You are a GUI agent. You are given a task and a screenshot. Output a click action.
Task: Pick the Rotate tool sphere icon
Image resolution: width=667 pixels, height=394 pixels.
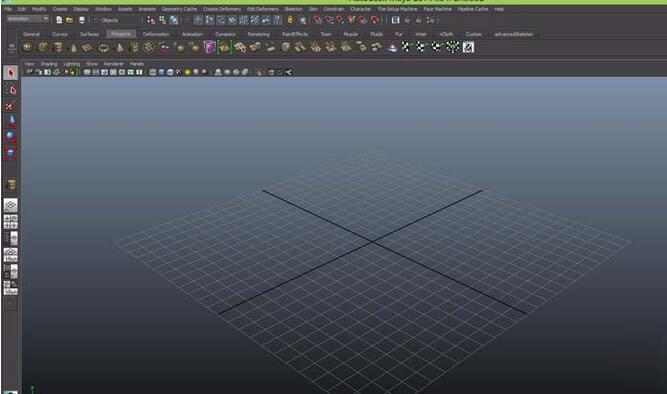point(11,137)
